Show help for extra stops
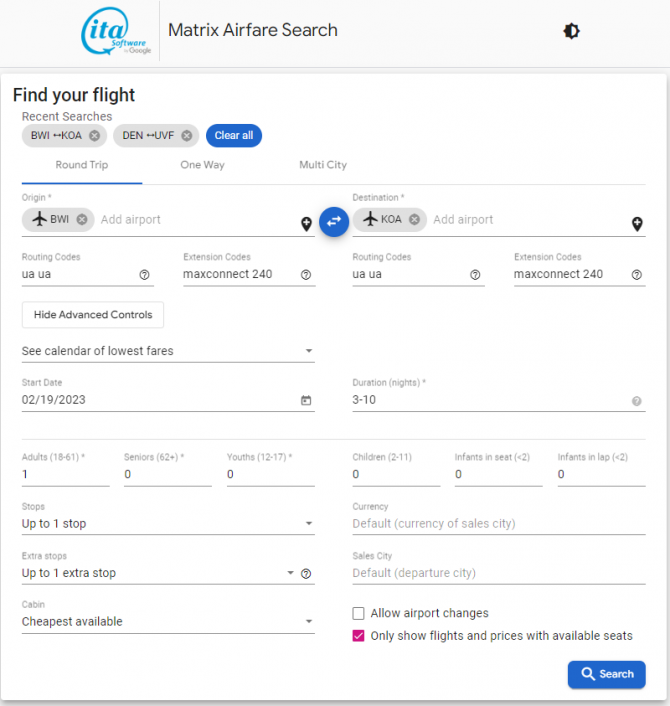The width and height of the screenshot is (670, 706). (306, 574)
